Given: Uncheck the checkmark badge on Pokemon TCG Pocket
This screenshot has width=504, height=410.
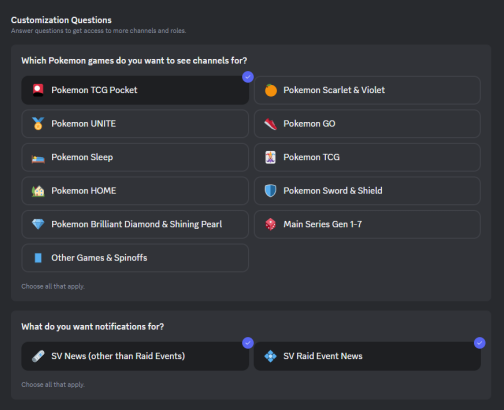Looking at the screenshot, I should coord(248,77).
